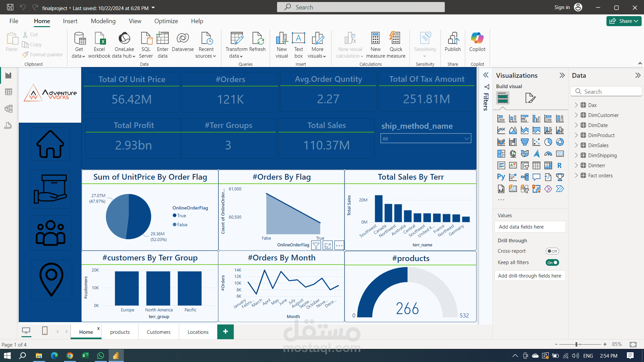The width and height of the screenshot is (644, 362).
Task: Click the Publish icon in ribbon
Action: point(452,39)
